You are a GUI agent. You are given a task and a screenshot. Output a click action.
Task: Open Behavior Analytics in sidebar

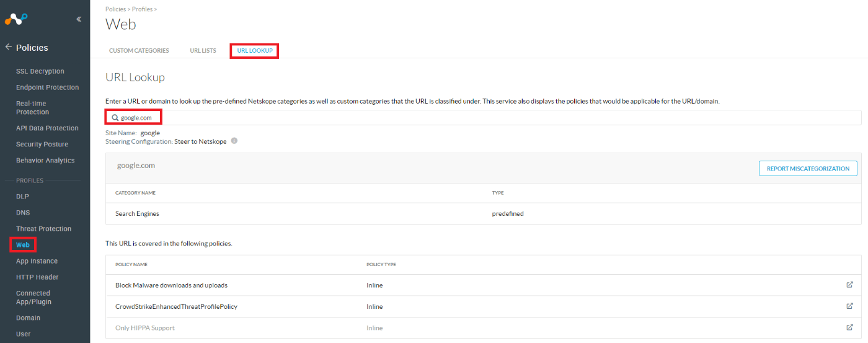tap(45, 161)
